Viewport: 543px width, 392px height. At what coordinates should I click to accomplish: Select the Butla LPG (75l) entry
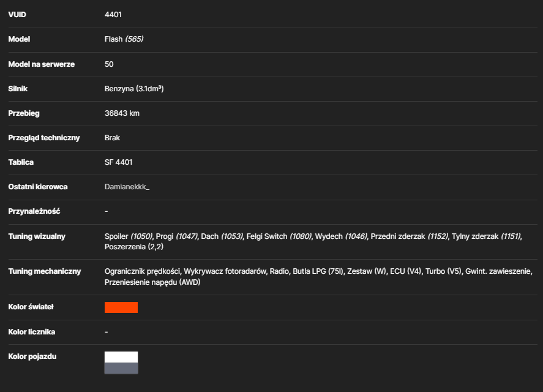318,271
